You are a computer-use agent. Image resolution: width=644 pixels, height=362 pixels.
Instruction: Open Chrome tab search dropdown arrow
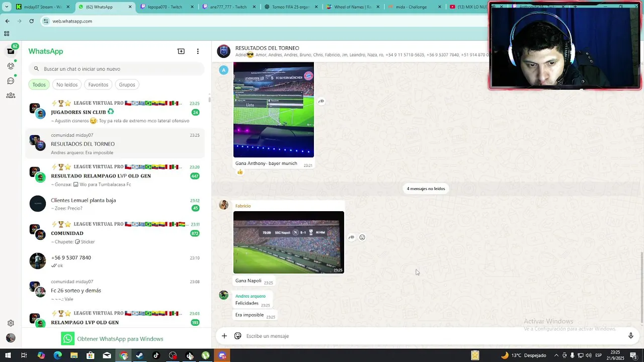point(7,7)
